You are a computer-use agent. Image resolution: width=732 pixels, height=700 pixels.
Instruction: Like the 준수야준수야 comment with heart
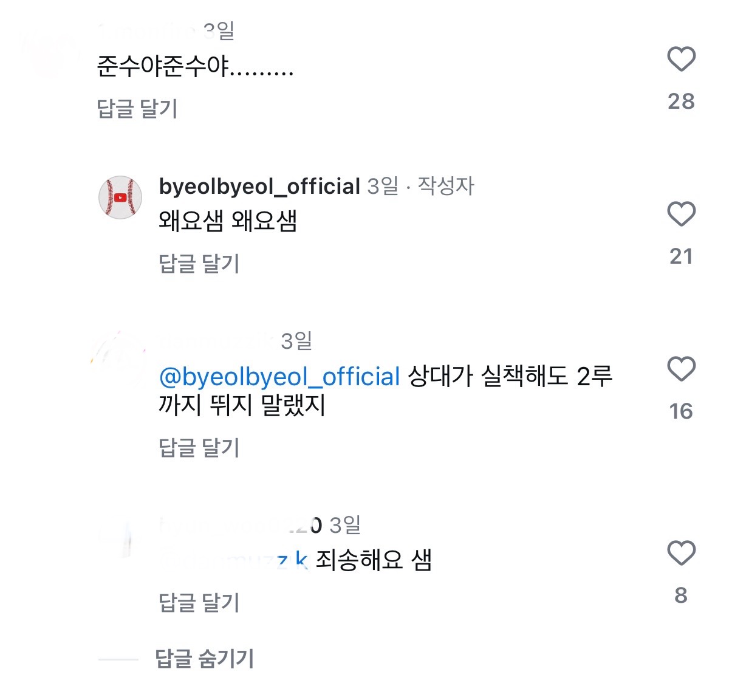(681, 59)
